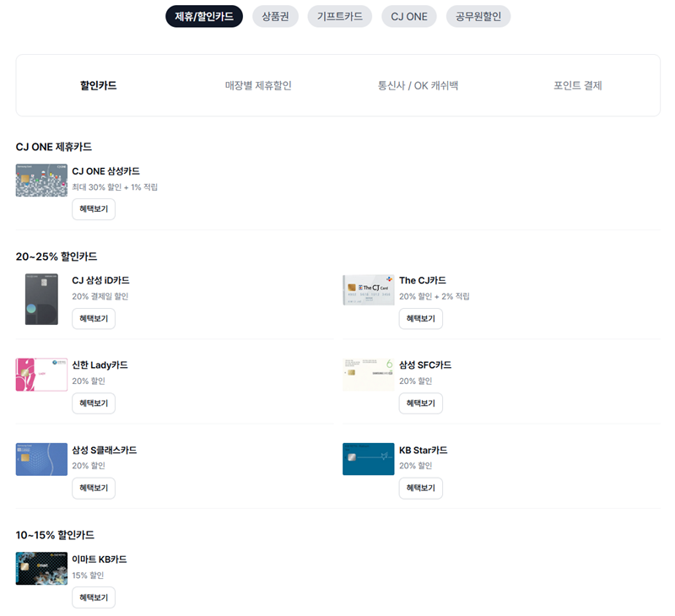
Task: Open 혜택보기 for CJ 삼성 iD카드
Action: [94, 318]
